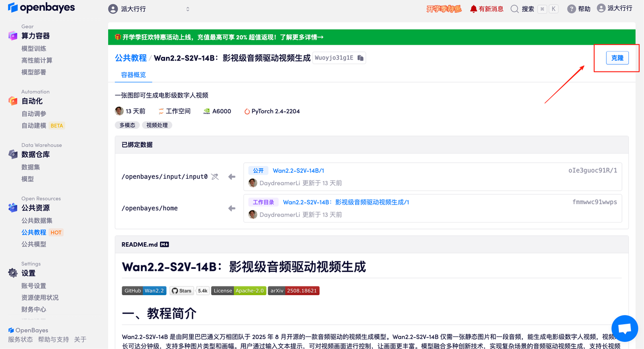Open 公共数据集 in the sidebar
The image size is (644, 349).
(x=37, y=221)
